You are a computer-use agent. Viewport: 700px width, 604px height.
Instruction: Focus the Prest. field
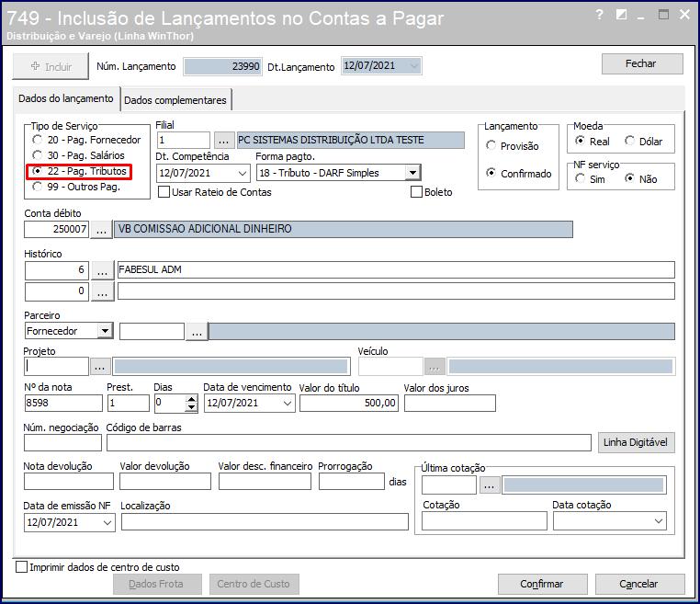[x=128, y=403]
